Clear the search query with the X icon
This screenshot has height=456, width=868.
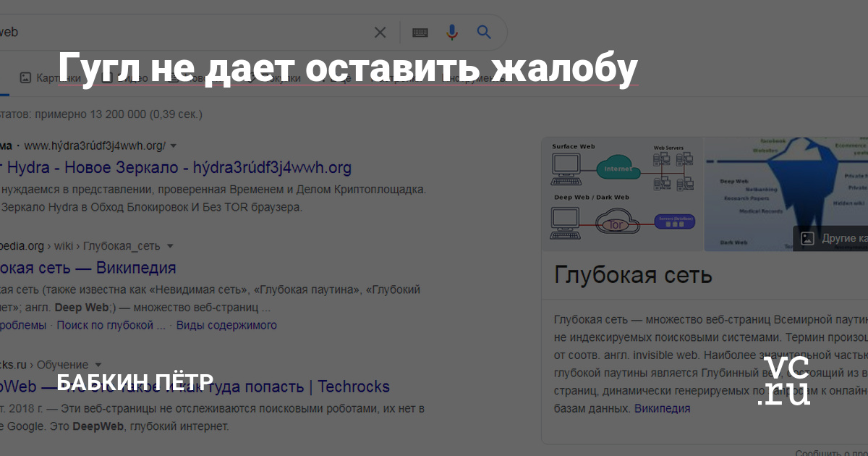click(x=380, y=33)
